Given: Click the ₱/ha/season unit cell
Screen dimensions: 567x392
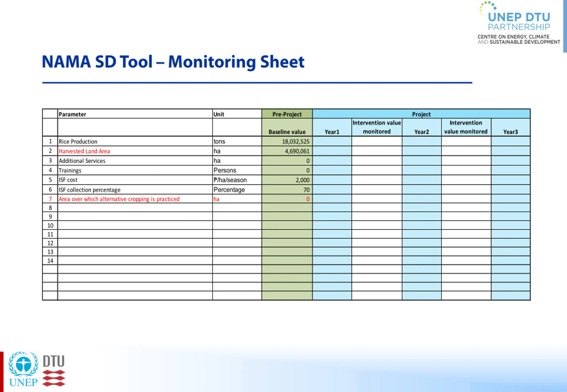Looking at the screenshot, I should [x=237, y=180].
